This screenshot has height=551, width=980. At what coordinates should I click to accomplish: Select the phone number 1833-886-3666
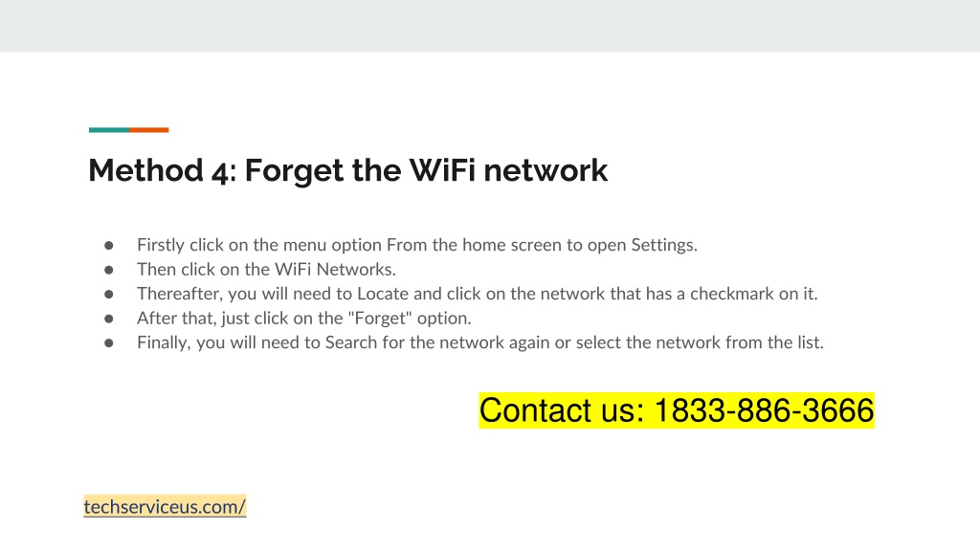(x=764, y=410)
